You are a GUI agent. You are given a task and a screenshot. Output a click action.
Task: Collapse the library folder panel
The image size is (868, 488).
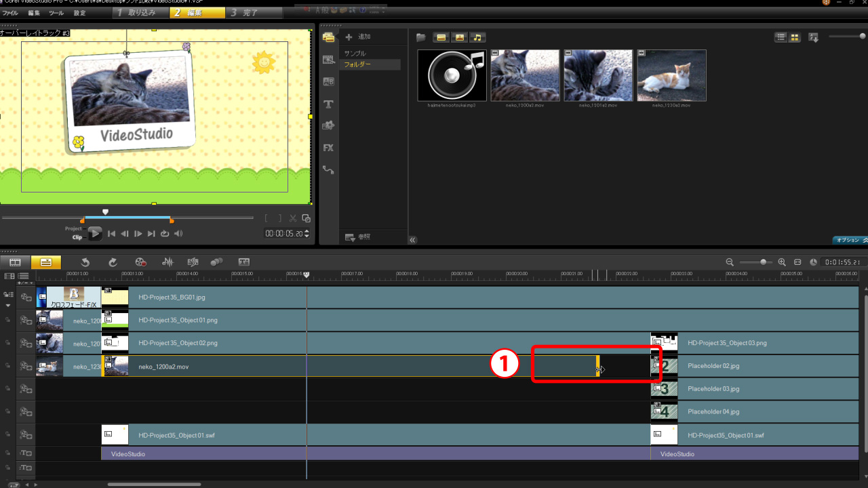tap(412, 239)
